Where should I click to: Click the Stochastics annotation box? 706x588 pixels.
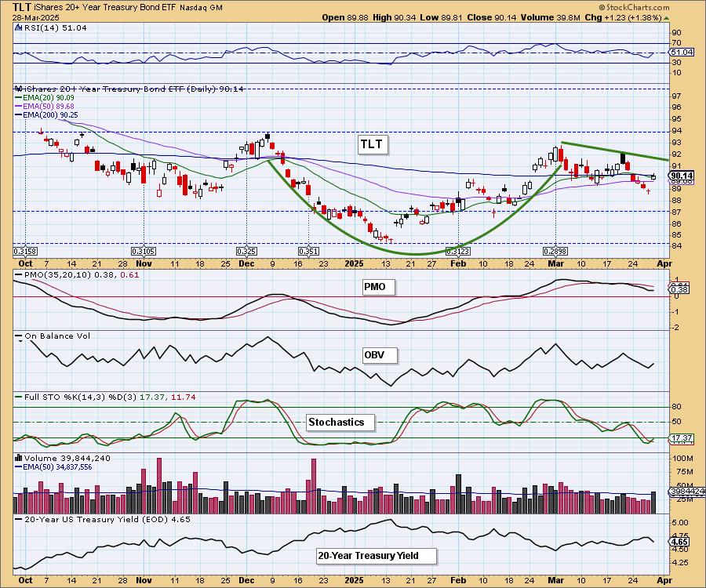pos(340,423)
